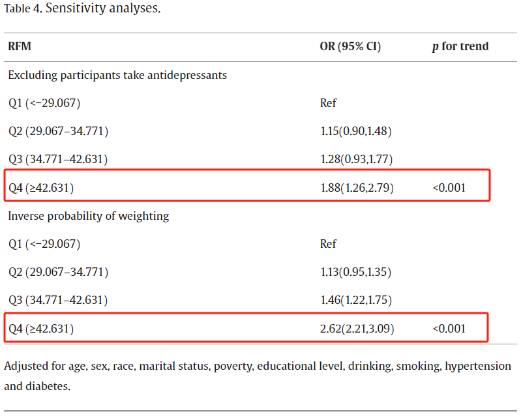Click the first Ref cell
Image resolution: width=521 pixels, height=420 pixels.
pos(328,103)
